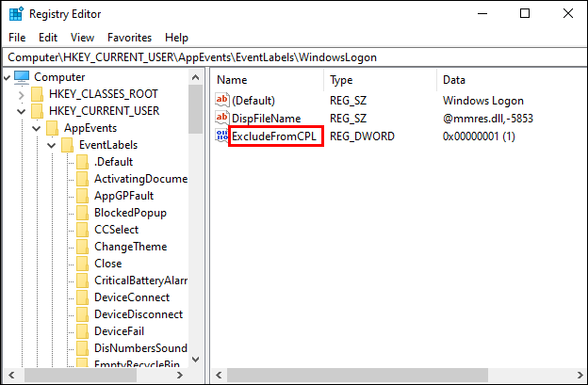
Task: Open the Help menu
Action: coord(176,38)
